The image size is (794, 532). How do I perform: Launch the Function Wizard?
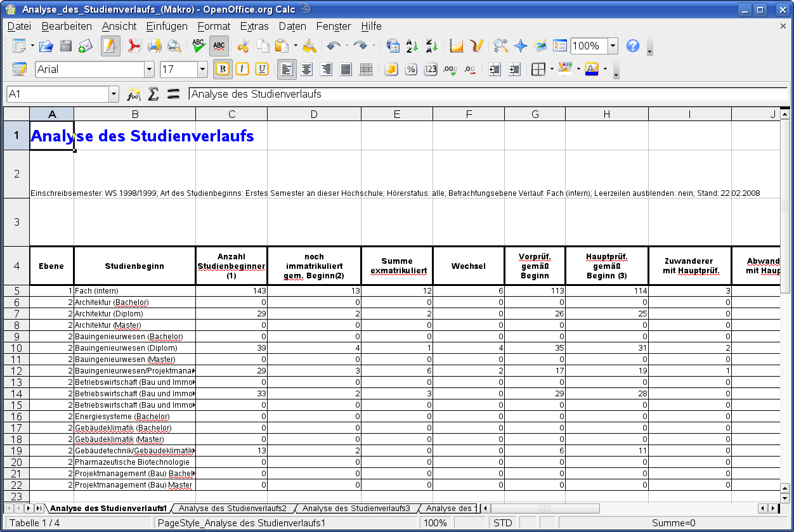(x=133, y=94)
